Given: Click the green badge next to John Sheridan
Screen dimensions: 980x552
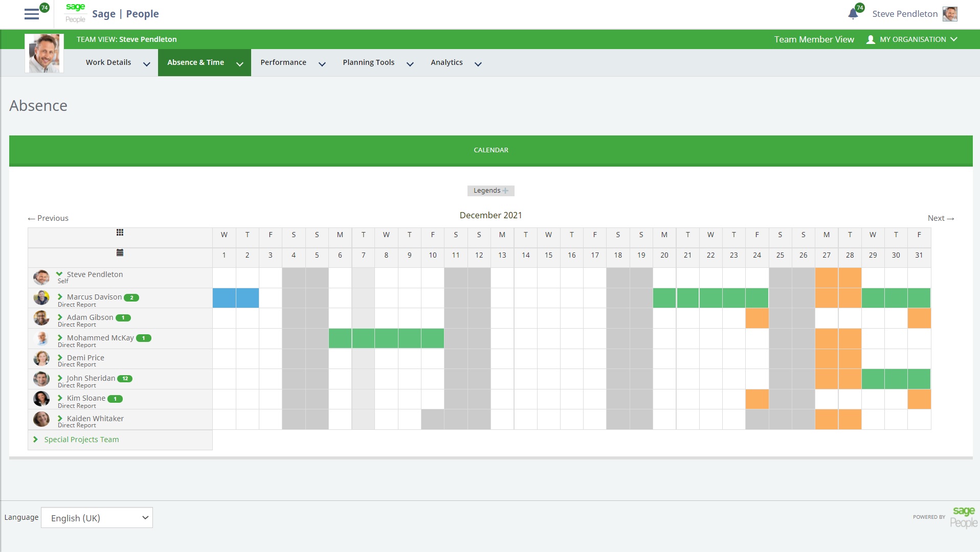Looking at the screenshot, I should 125,379.
